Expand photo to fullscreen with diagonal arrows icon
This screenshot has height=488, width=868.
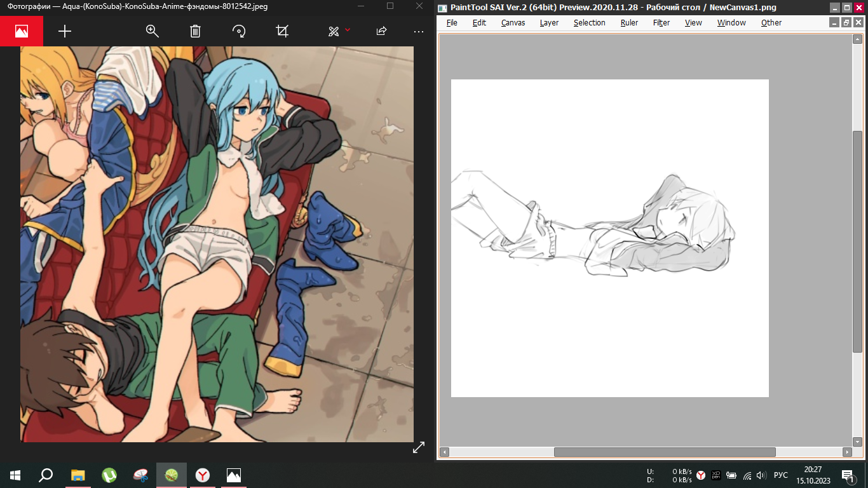pos(418,447)
